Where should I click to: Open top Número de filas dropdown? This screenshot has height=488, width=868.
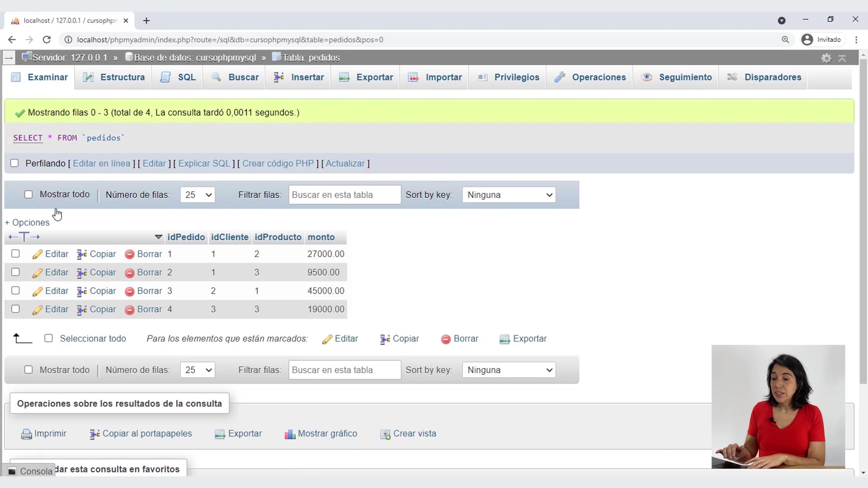198,195
